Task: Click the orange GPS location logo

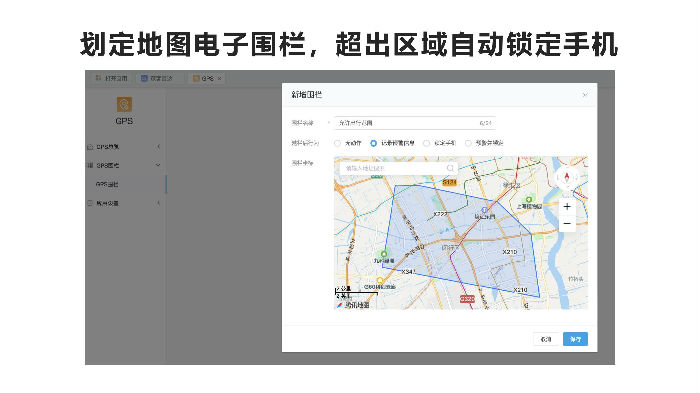Action: 124,105
